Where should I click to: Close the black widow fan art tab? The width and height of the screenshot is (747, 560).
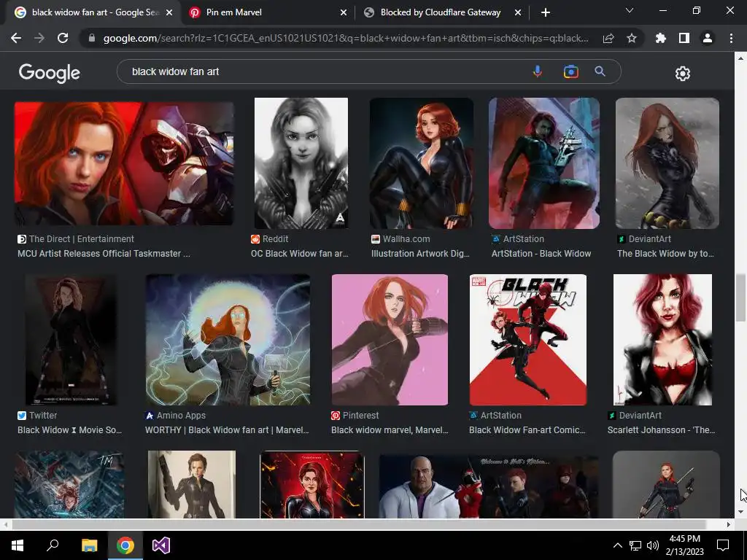pyautogui.click(x=169, y=13)
